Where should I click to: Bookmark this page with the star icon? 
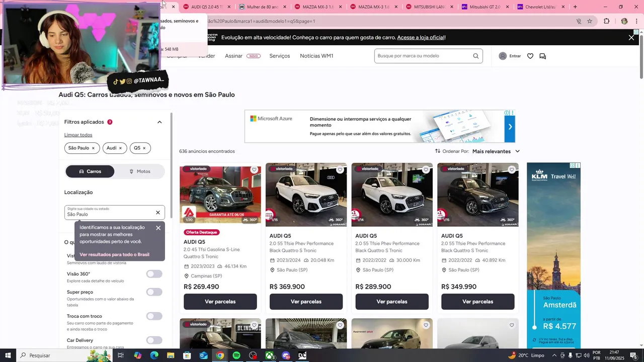click(590, 21)
